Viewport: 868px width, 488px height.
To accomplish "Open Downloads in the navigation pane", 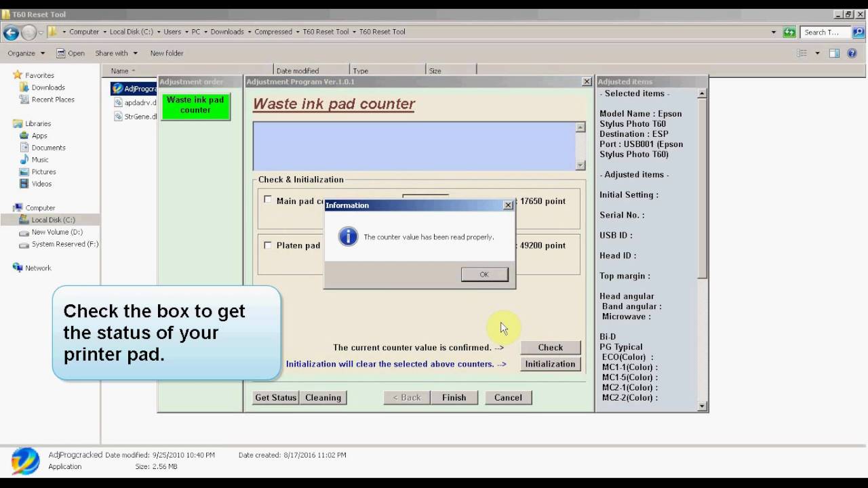I will (48, 87).
